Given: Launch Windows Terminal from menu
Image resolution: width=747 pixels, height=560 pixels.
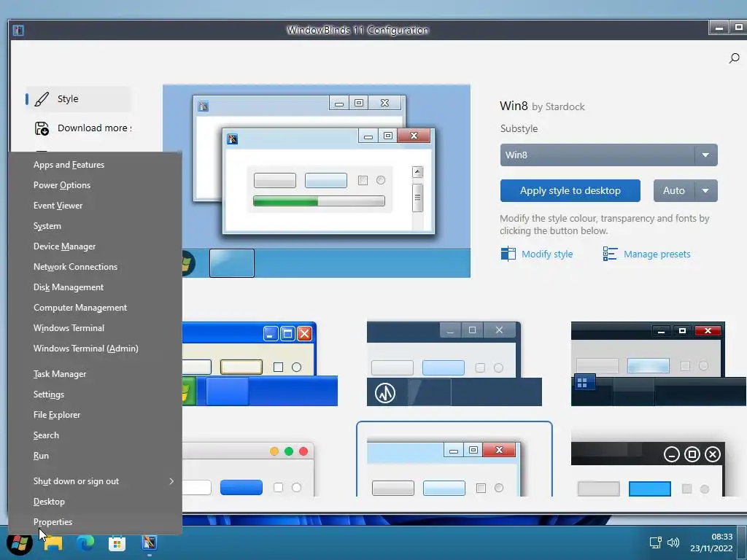Looking at the screenshot, I should (96, 328).
